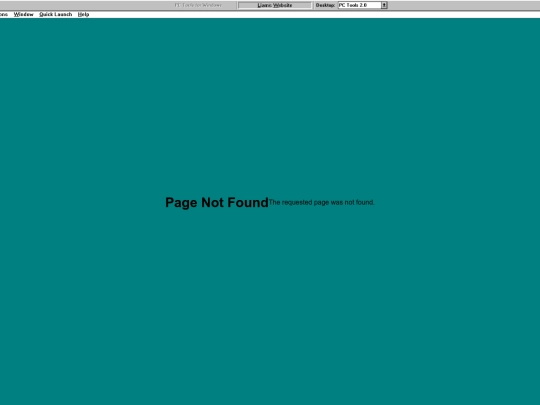The image size is (540, 405).
Task: Click the Liams Website button
Action: (275, 5)
